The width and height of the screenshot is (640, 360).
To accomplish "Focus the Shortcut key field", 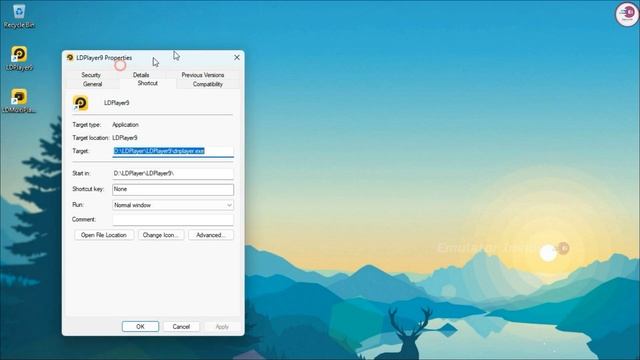I will pyautogui.click(x=173, y=189).
